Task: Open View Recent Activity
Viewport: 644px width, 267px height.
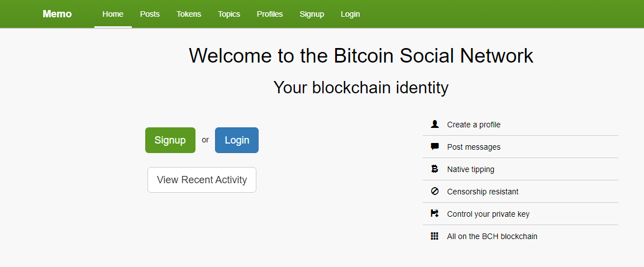Action: (202, 180)
